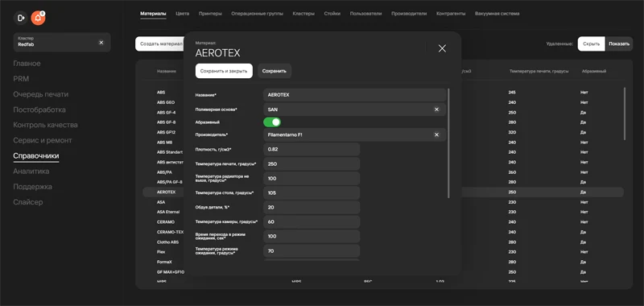Click Температура печати column header
Image resolution: width=644 pixels, height=306 pixels.
click(x=539, y=72)
